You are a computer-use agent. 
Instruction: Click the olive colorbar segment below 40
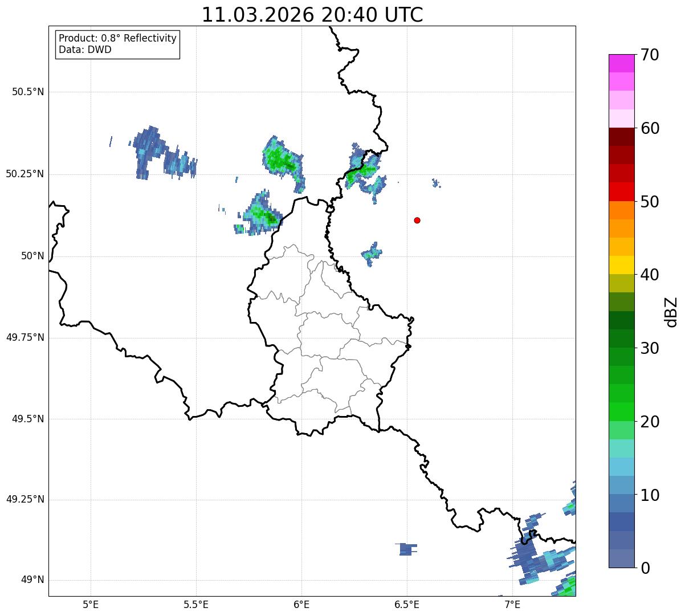621,283
